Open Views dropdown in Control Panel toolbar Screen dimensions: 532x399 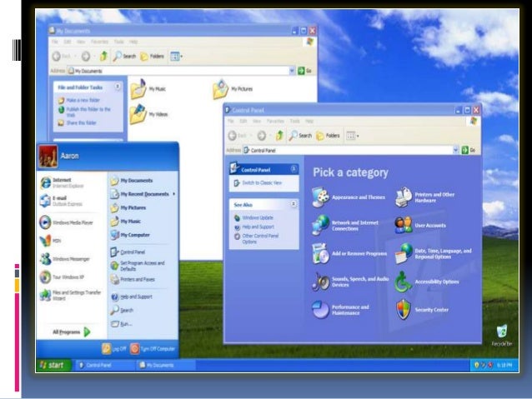[352, 136]
